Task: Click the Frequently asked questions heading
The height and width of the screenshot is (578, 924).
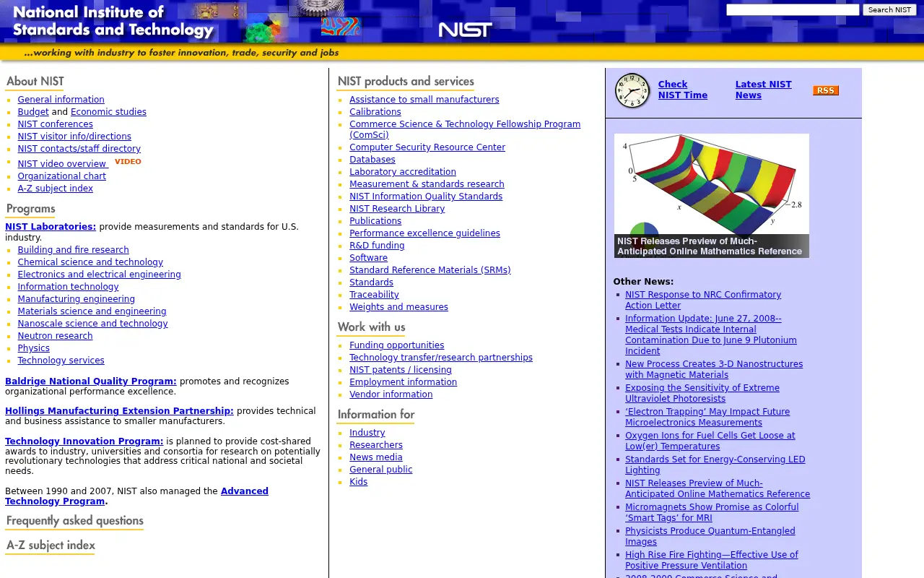Action: click(x=74, y=521)
